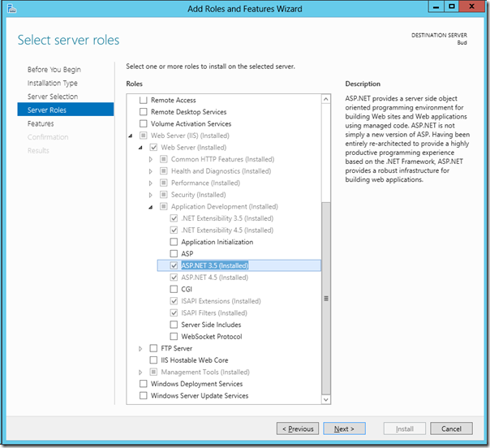490x448 pixels.
Task: Check the Application Initialization checkbox
Action: tap(174, 242)
